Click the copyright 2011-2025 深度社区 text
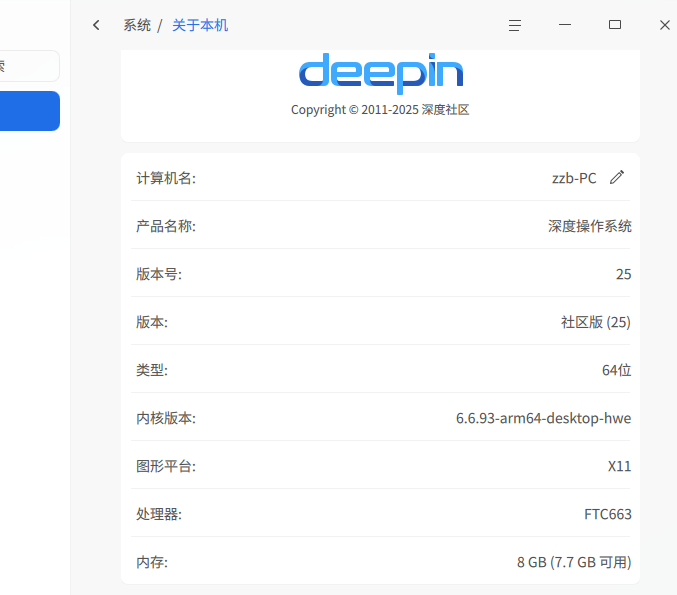 point(380,110)
